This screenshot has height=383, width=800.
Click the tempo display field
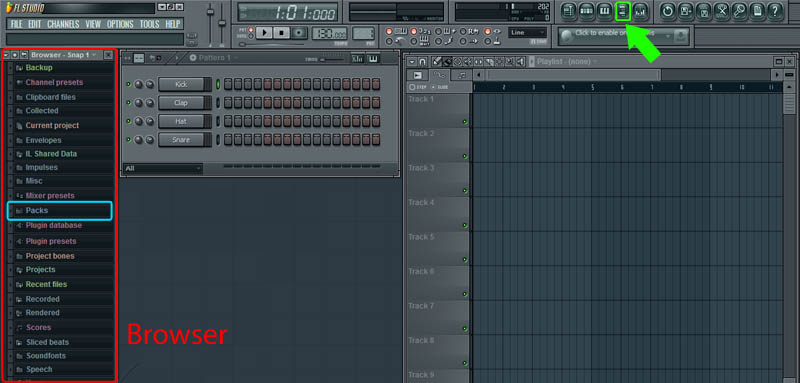(x=330, y=33)
